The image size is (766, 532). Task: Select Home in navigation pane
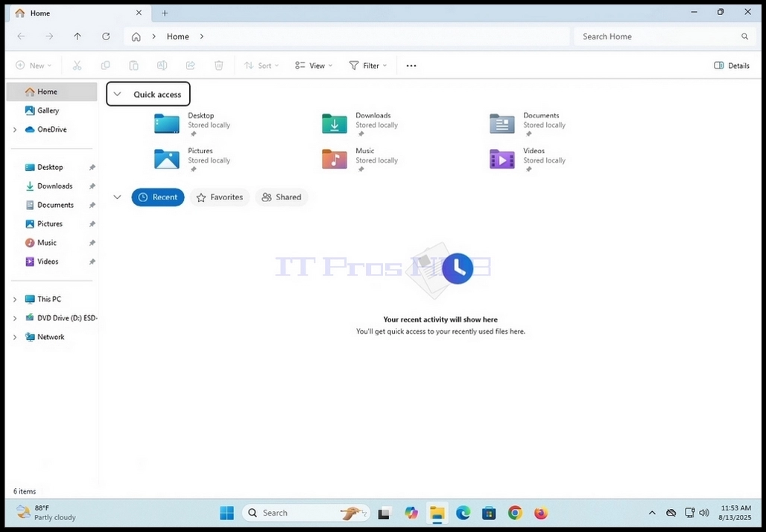51,92
